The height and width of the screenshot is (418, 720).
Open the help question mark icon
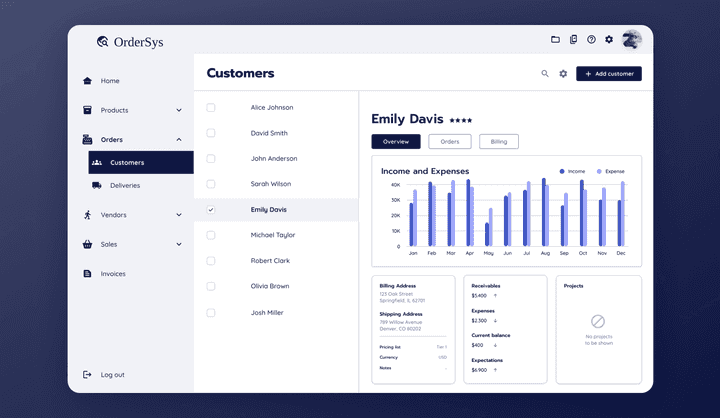tap(591, 40)
